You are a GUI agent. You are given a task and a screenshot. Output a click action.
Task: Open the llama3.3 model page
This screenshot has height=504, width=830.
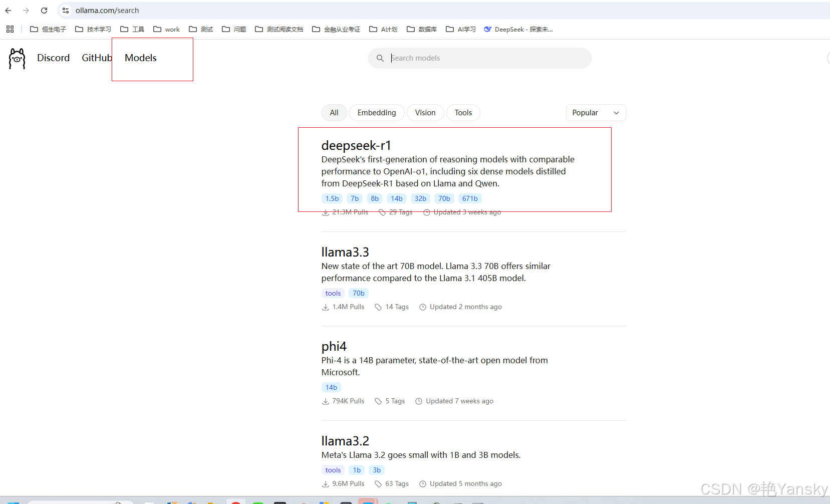click(345, 252)
